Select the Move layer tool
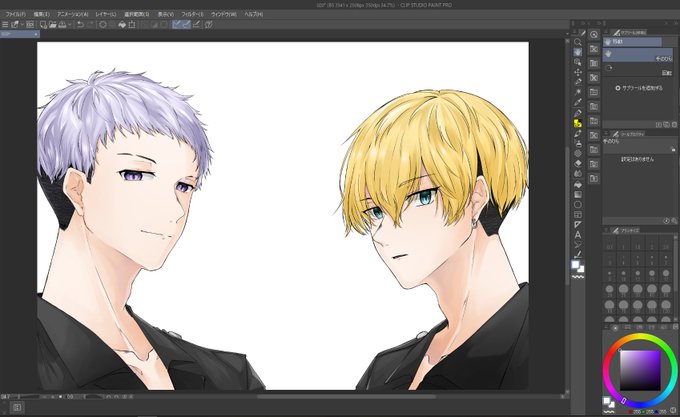Image resolution: width=680 pixels, height=417 pixels. [578, 72]
